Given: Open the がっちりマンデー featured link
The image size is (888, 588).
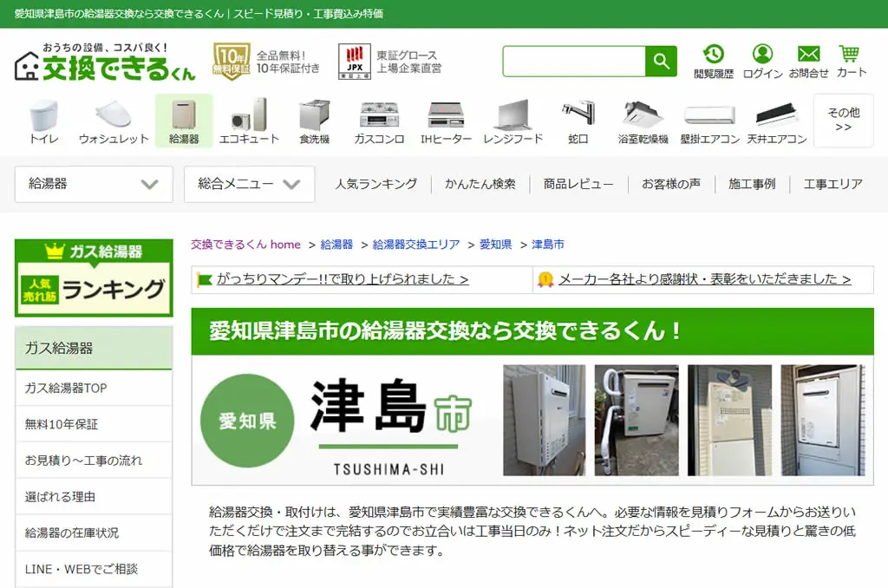Looking at the screenshot, I should 343,279.
